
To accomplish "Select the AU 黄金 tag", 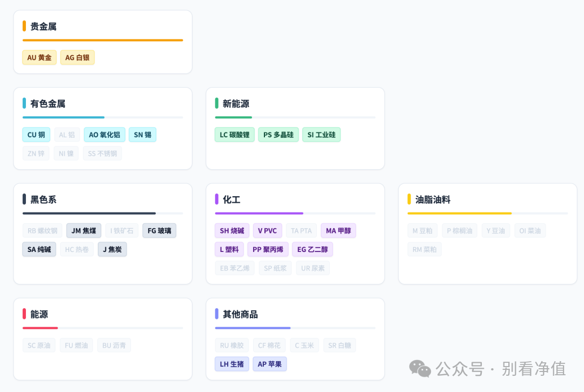I will tap(39, 57).
